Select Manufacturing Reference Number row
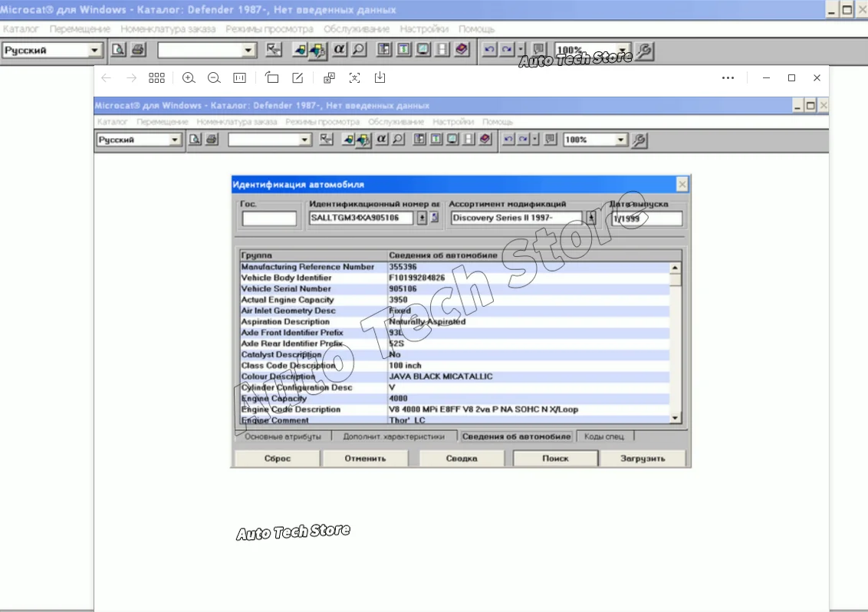 455,267
